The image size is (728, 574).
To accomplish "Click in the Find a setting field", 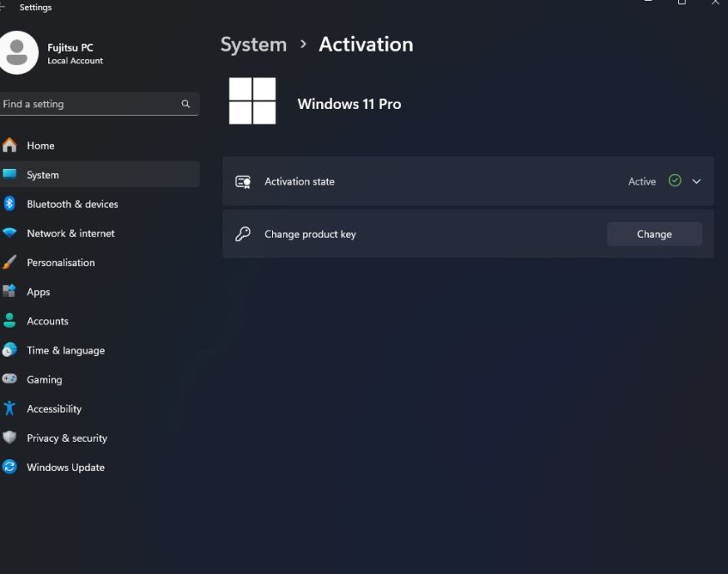I will [99, 103].
